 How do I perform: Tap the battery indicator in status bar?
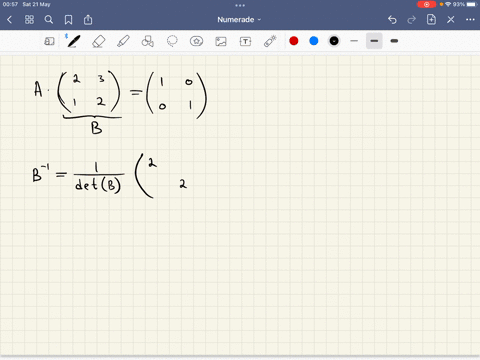click(x=471, y=4)
